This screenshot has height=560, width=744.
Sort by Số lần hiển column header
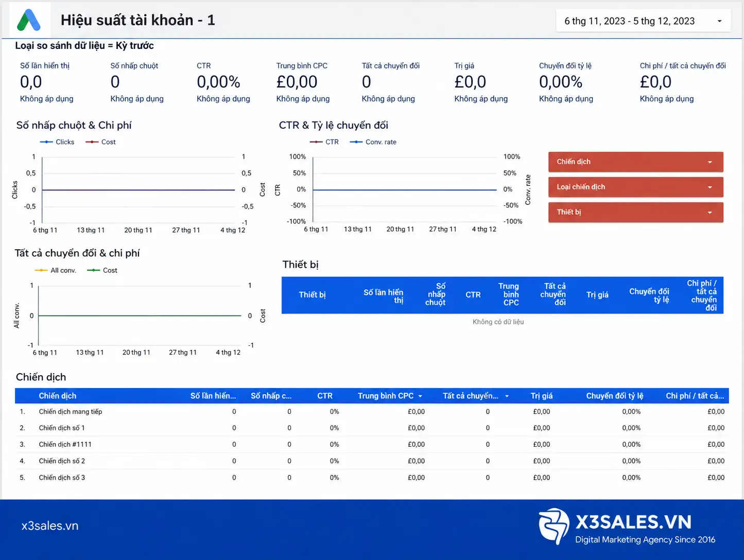[213, 396]
